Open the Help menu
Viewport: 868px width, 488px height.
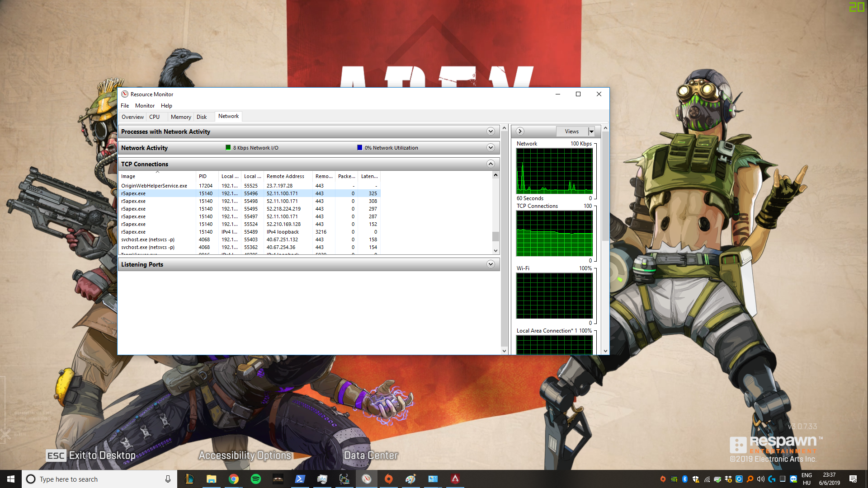(x=166, y=106)
